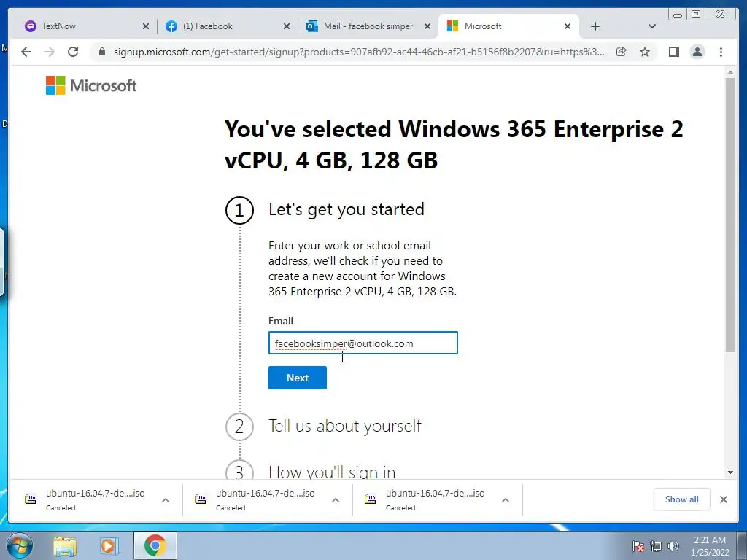Expand options for third ubuntu iso download
Image resolution: width=747 pixels, height=560 pixels.
click(x=506, y=500)
